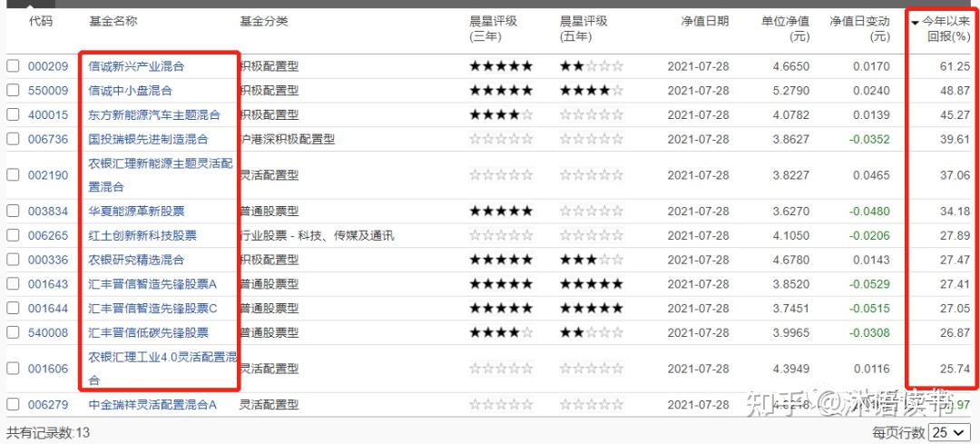This screenshot has width=980, height=444.
Task: Click fund code 002190
Action: click(48, 175)
